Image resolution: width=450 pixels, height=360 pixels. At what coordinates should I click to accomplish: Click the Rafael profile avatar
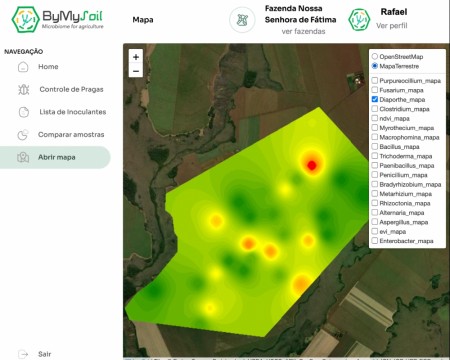click(x=359, y=20)
